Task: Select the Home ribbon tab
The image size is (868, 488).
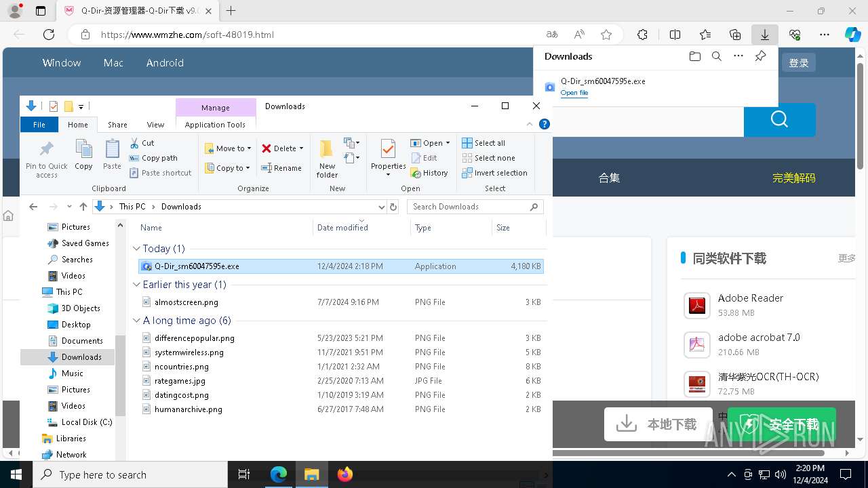Action: [x=78, y=125]
